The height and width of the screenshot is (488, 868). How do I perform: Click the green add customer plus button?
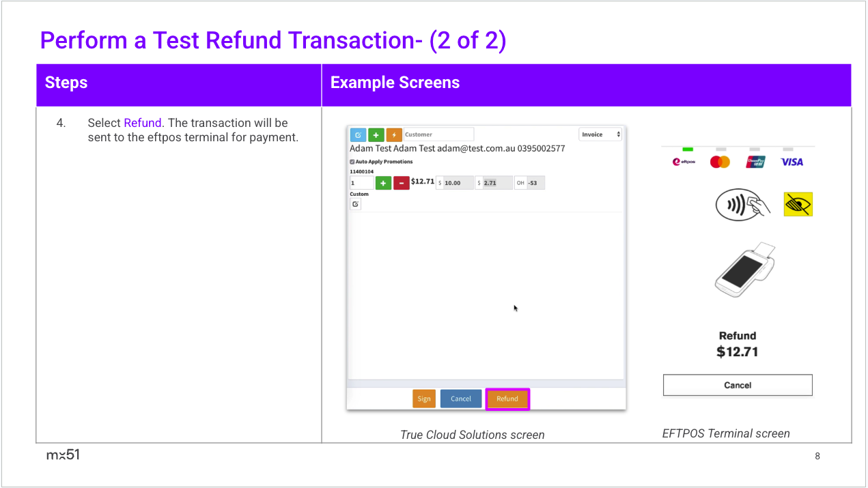click(x=376, y=134)
